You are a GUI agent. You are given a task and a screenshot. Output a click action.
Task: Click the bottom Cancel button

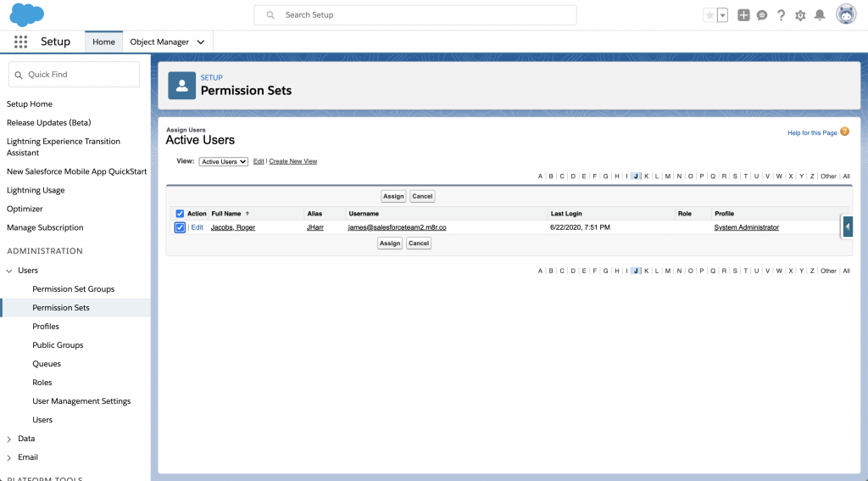(x=419, y=243)
